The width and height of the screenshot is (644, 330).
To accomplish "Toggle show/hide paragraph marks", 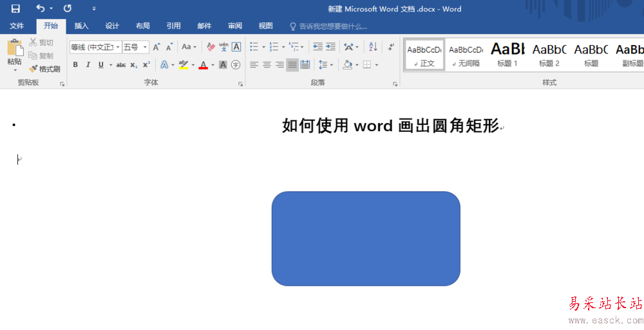I will pos(391,47).
